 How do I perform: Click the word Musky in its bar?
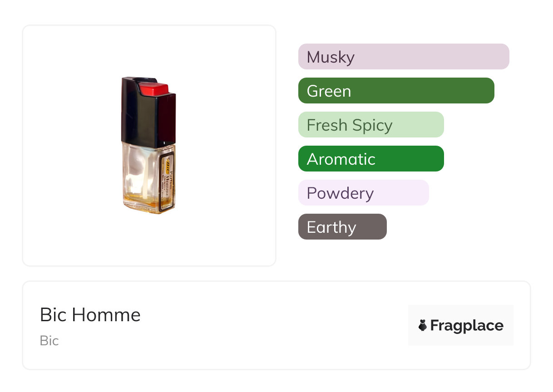point(331,57)
